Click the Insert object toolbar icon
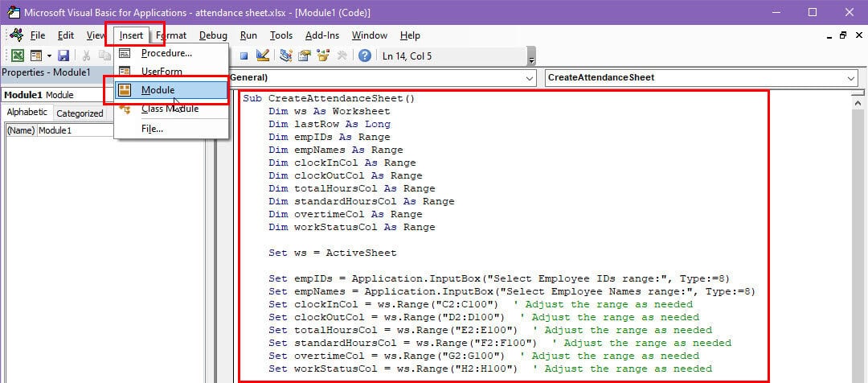 [x=36, y=56]
